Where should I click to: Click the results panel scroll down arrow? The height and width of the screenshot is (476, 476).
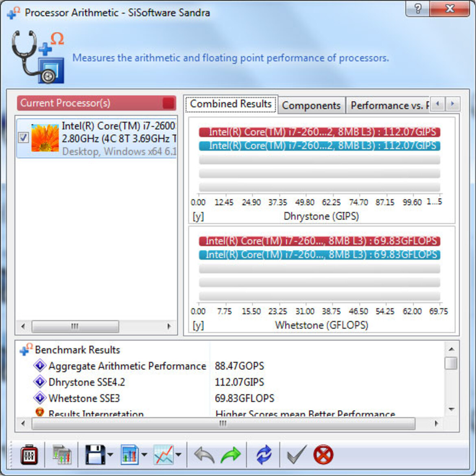point(451,409)
